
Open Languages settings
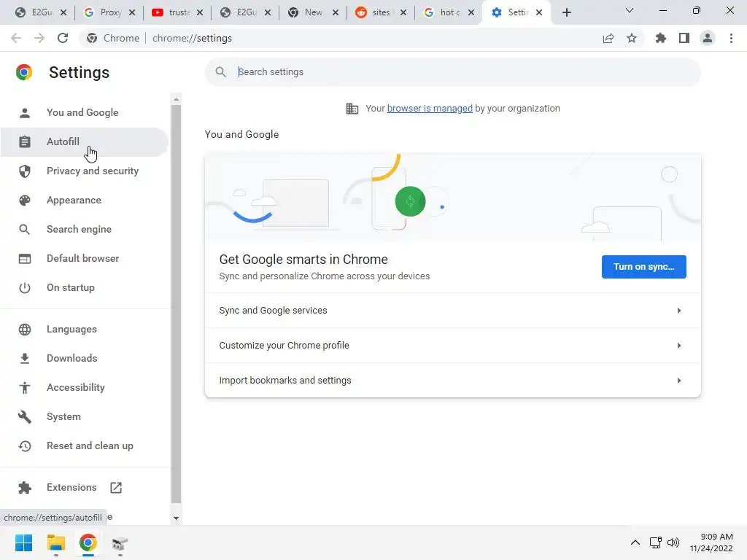tap(85, 330)
